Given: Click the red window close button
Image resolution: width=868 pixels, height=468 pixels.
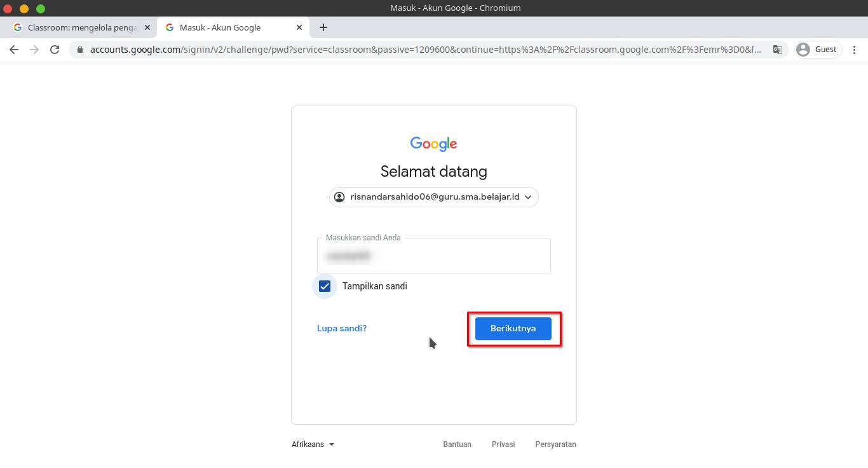Looking at the screenshot, I should pos(8,8).
